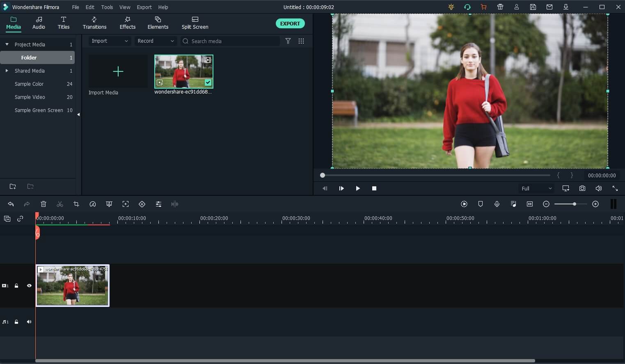The image size is (625, 364).
Task: Take a snapshot with the camera icon
Action: coord(582,188)
